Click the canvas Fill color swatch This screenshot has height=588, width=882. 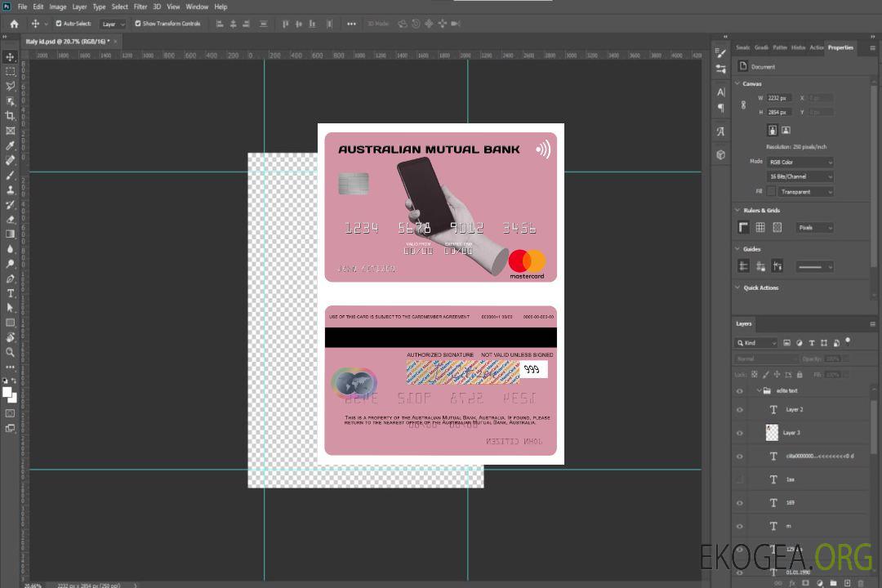pos(771,192)
